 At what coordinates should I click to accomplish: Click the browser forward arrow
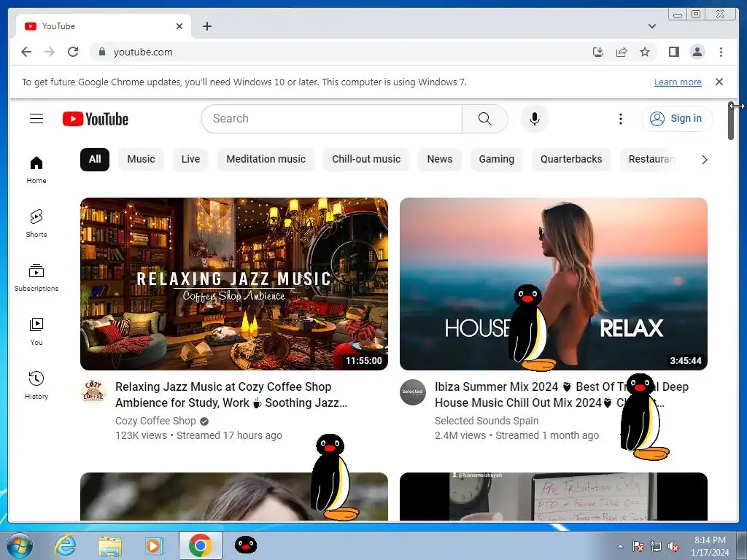(50, 52)
